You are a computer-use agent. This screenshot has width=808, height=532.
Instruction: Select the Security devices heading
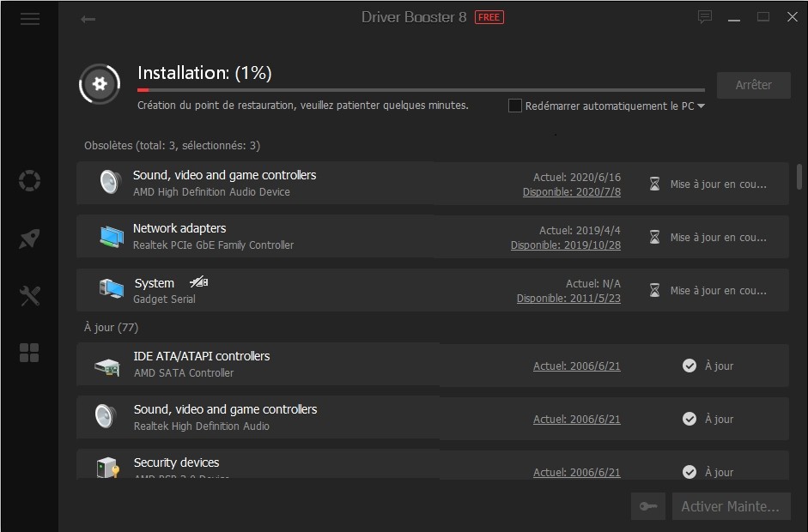(176, 462)
